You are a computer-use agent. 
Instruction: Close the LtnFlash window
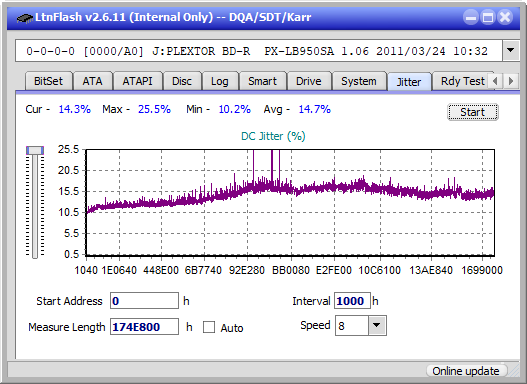click(x=505, y=17)
